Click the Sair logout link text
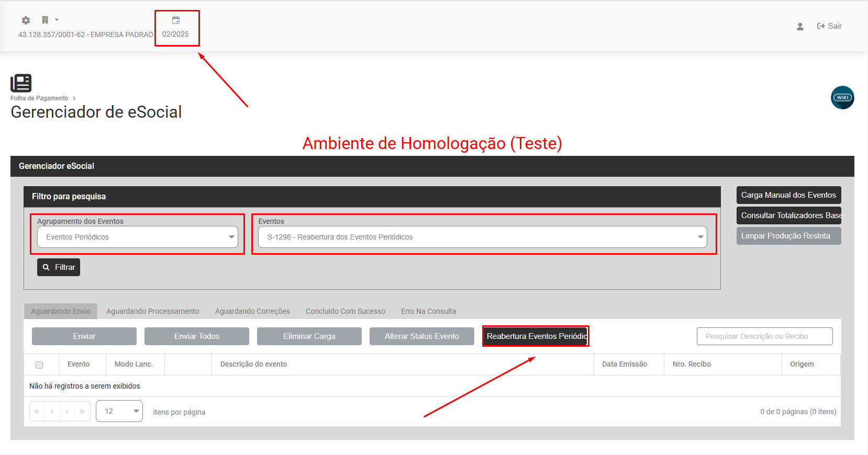The image size is (868, 455). pyautogui.click(x=834, y=26)
